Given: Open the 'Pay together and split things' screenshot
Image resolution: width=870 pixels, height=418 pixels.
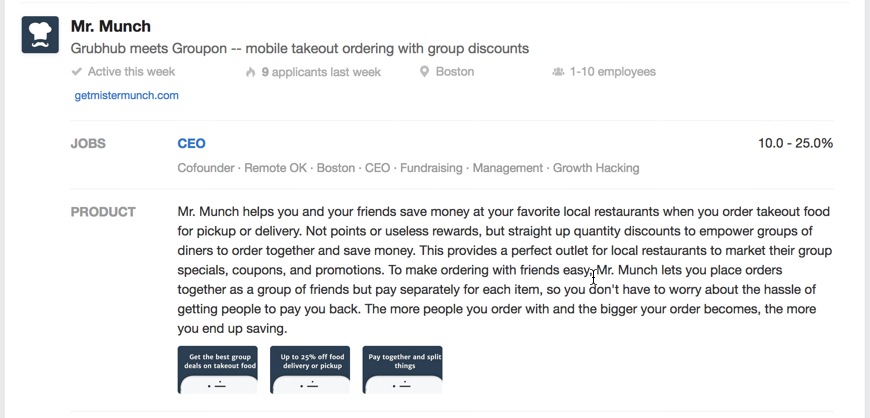Looking at the screenshot, I should point(402,370).
